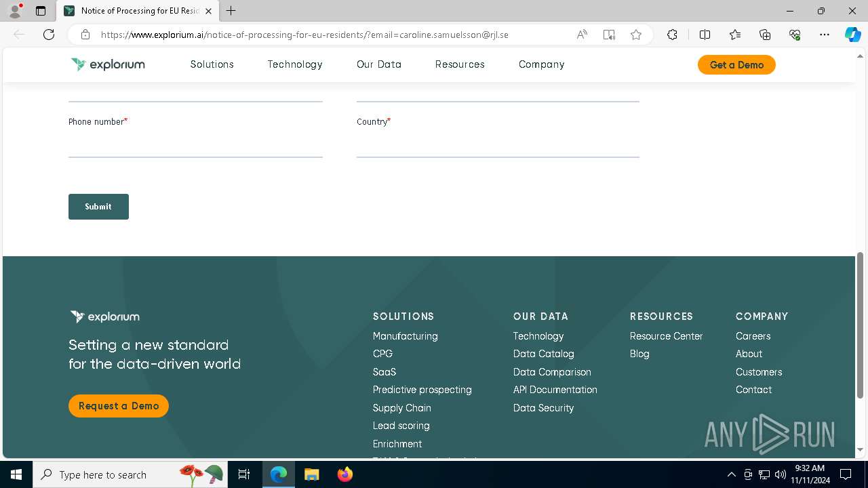Toggle split screen view icon
The image size is (868, 488).
coord(705,35)
